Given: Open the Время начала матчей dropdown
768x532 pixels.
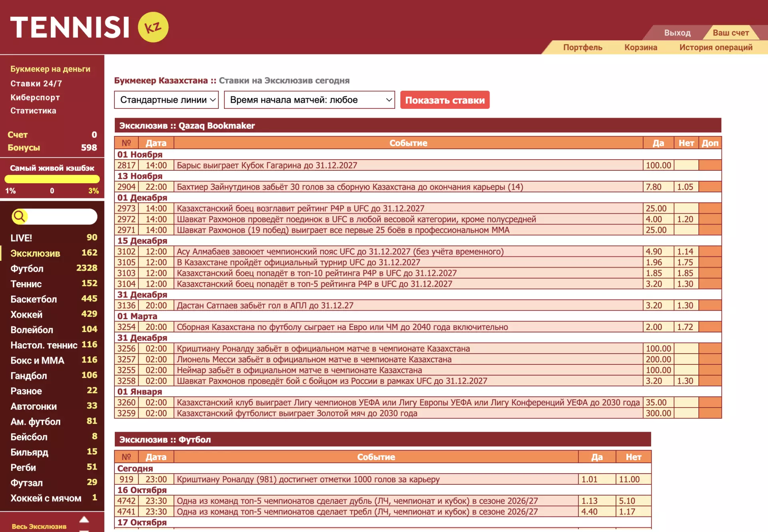Looking at the screenshot, I should coord(310,100).
